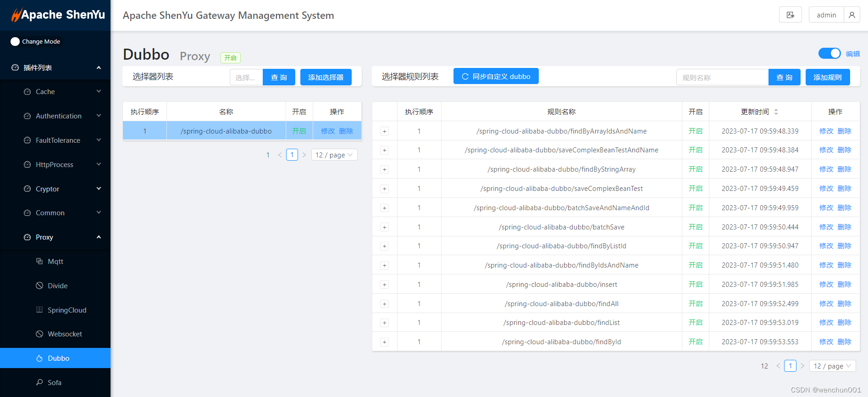Collapse the 插件列表 menu chevron
Viewport: 868px width, 397px height.
click(x=99, y=67)
